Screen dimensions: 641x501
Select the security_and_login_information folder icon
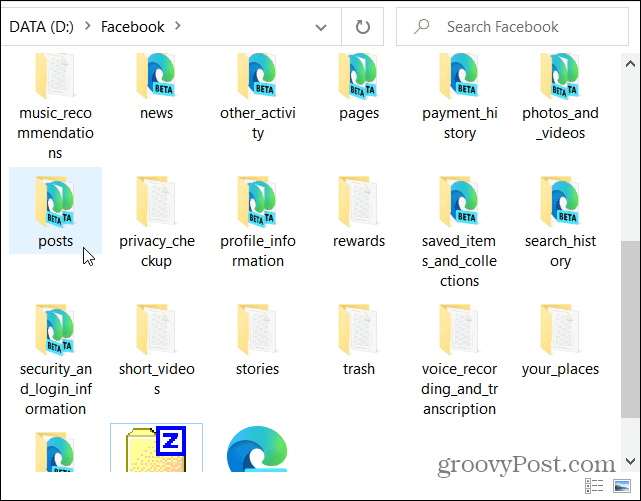tap(55, 330)
